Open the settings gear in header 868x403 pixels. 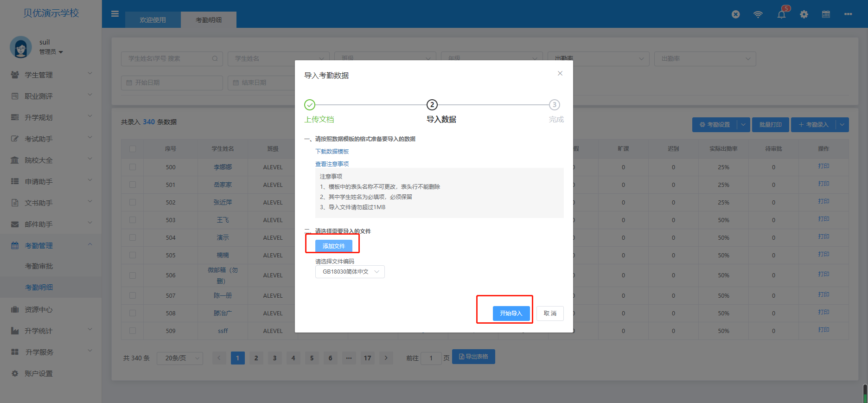pos(804,14)
